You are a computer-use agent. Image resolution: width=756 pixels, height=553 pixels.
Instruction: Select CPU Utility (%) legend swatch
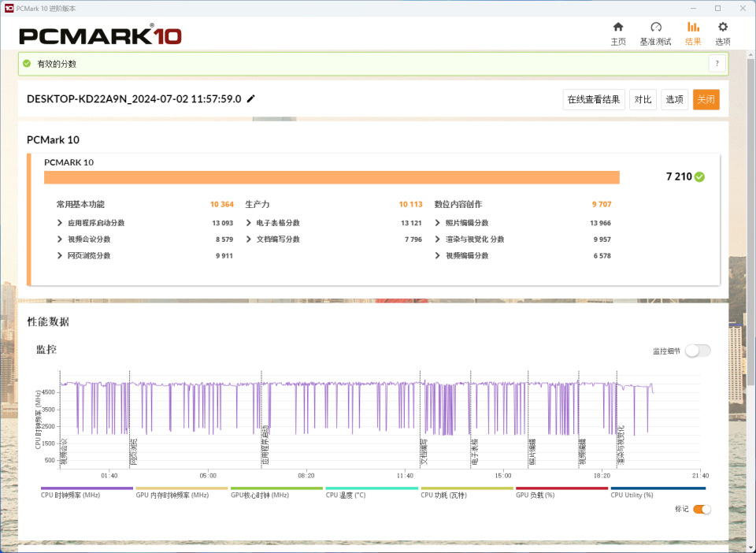click(658, 488)
